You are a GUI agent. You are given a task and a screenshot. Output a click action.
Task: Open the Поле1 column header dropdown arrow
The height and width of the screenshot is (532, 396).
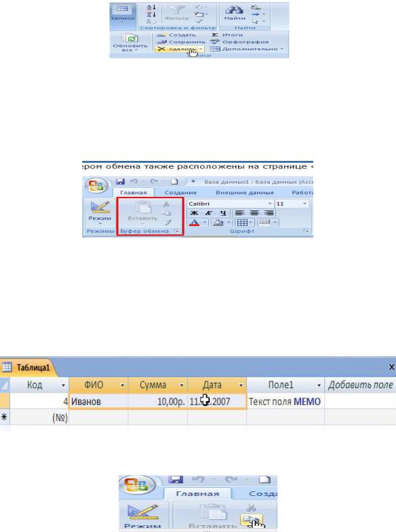(x=319, y=385)
